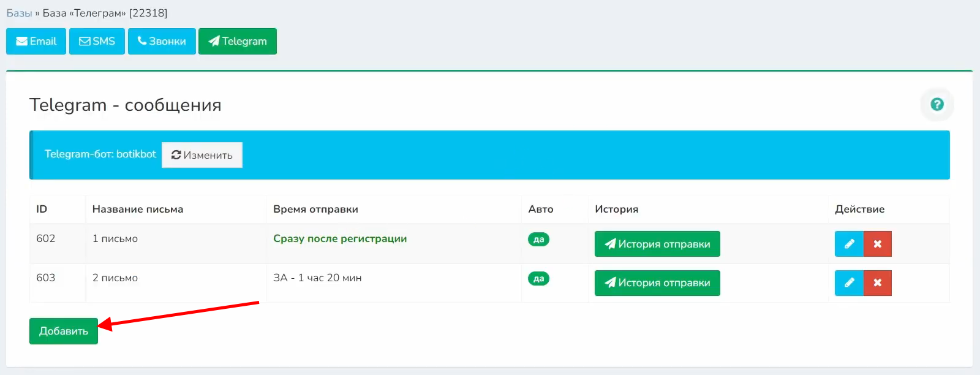Screen dimensions: 980x375
Task: Switch to the Email channel tab
Action: point(36,41)
